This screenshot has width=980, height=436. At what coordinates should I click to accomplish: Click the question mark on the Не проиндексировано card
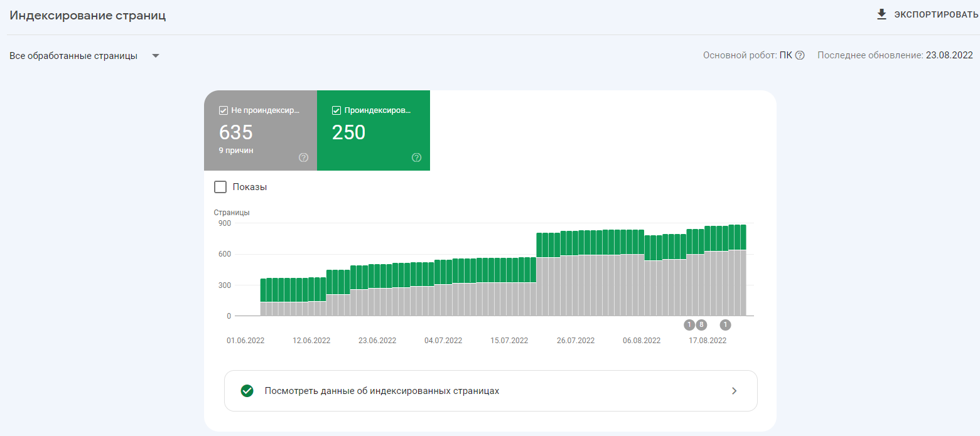[x=303, y=157]
